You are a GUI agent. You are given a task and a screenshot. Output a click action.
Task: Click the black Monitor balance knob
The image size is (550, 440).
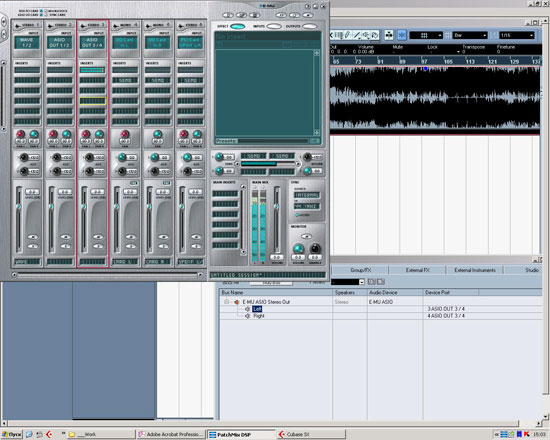(x=315, y=248)
